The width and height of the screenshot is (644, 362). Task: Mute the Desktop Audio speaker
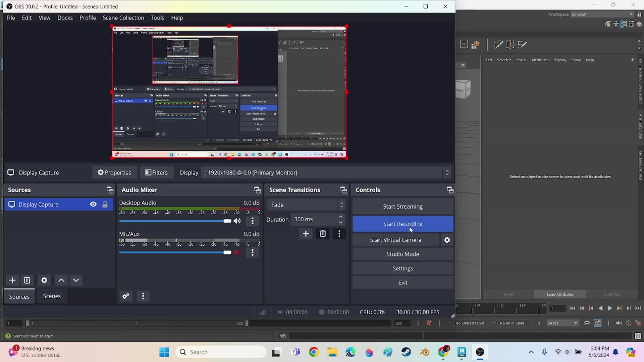pyautogui.click(x=237, y=221)
